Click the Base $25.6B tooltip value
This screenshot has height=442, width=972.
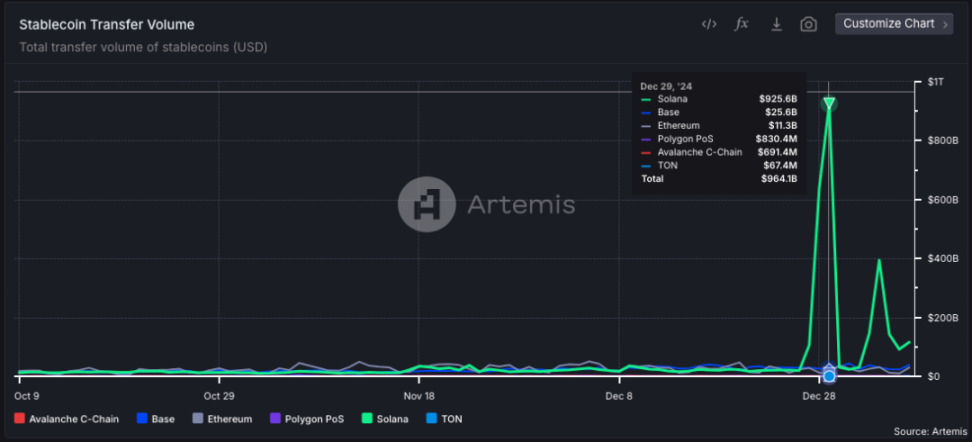click(780, 112)
